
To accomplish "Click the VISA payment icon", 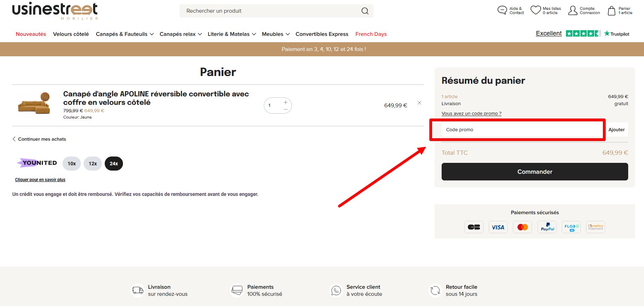I will tap(498, 227).
